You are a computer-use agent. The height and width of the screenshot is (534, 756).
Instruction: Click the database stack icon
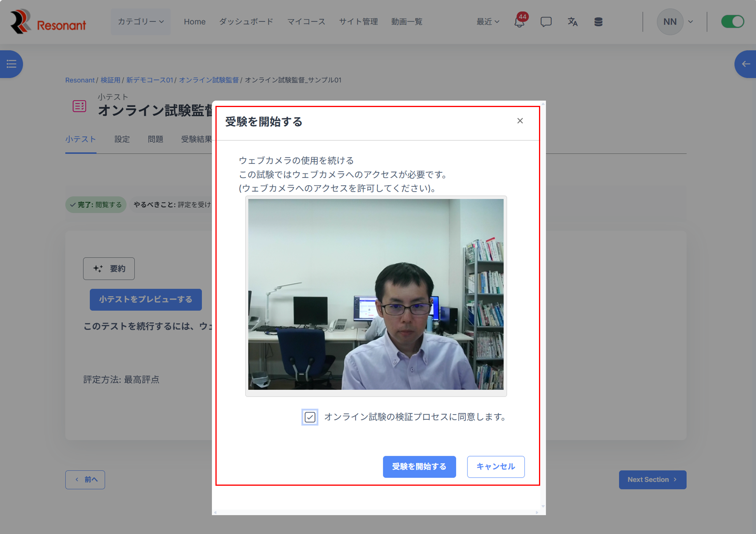click(x=598, y=22)
